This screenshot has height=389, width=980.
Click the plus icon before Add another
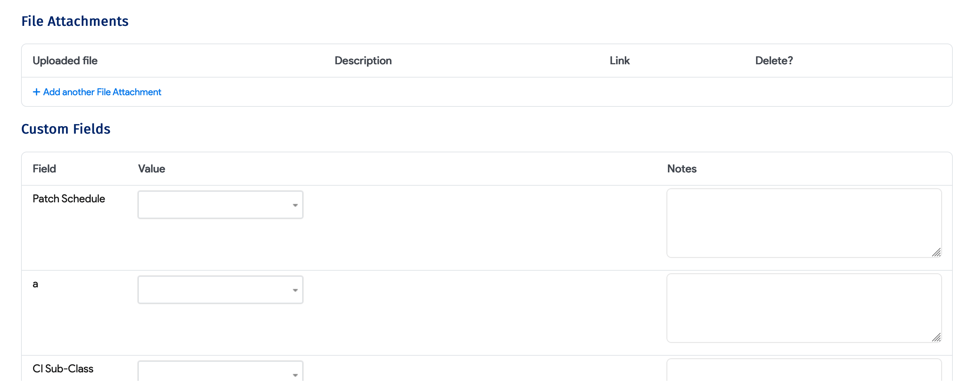click(x=36, y=92)
